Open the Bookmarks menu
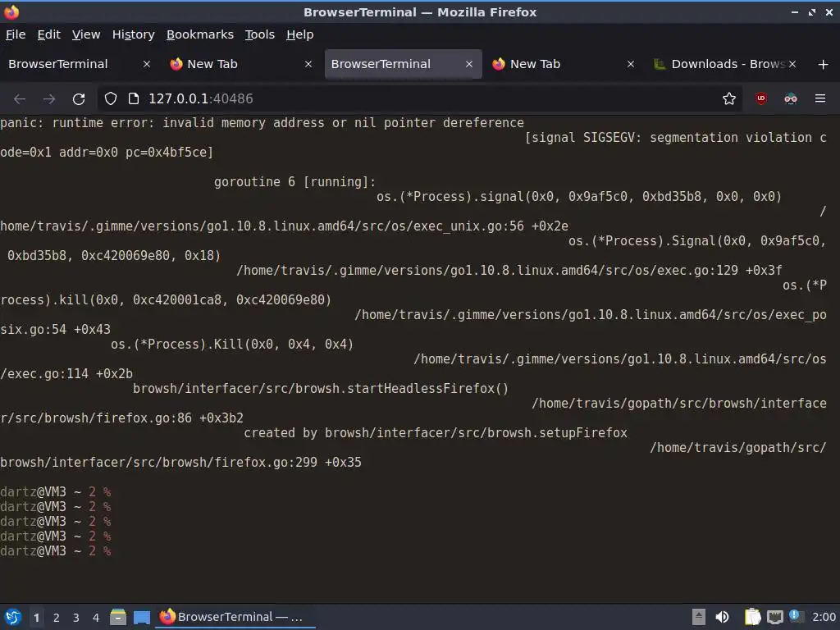840x630 pixels. click(200, 34)
